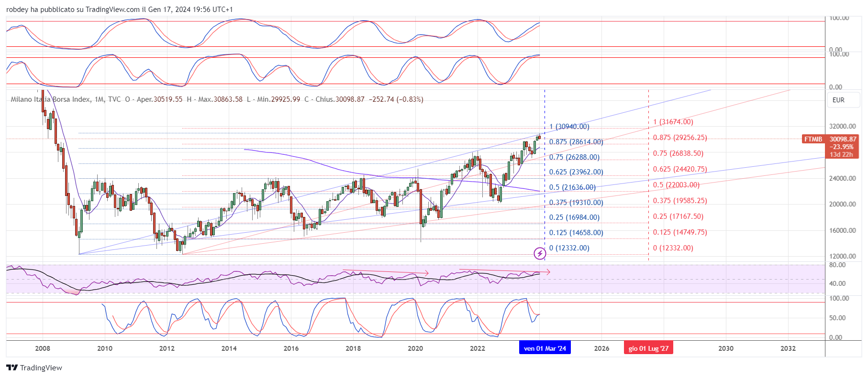Click the 2020 year label on time axis
868x378 pixels.
(x=415, y=348)
